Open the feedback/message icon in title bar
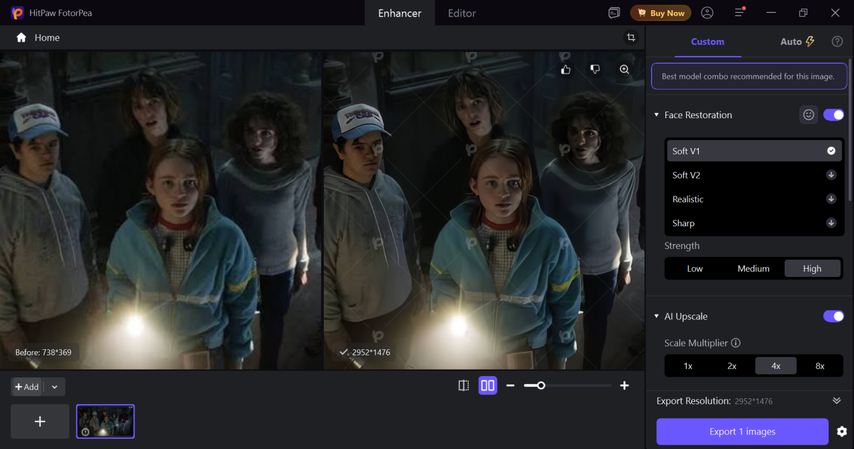This screenshot has width=854, height=449. (x=614, y=13)
